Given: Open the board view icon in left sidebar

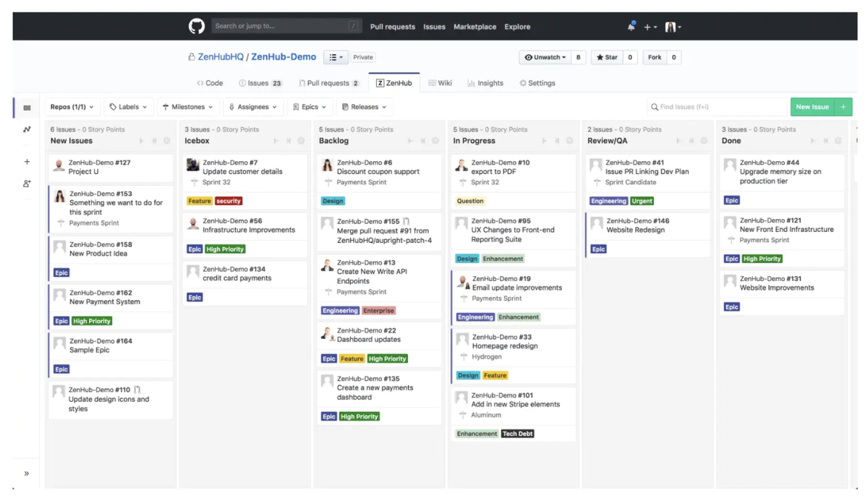Looking at the screenshot, I should (27, 108).
